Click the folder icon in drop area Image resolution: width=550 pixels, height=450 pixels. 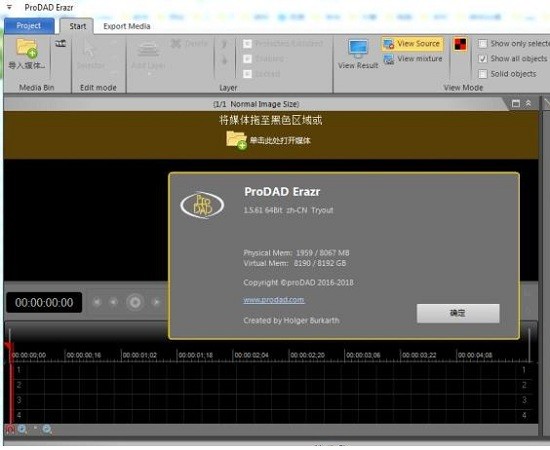[x=236, y=140]
